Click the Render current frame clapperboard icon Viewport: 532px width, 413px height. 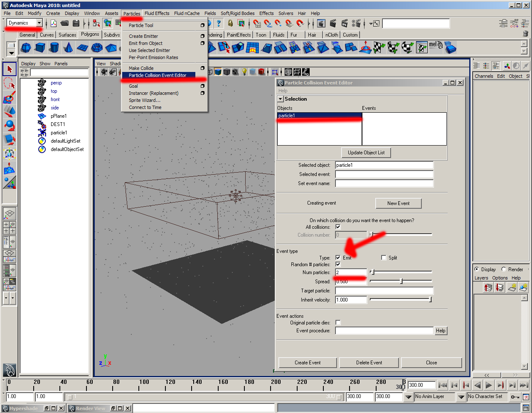point(333,23)
